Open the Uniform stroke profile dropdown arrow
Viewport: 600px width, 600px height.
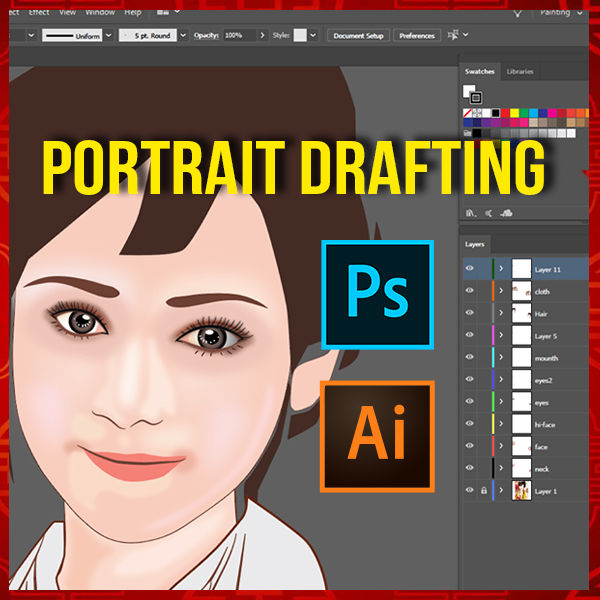(109, 36)
